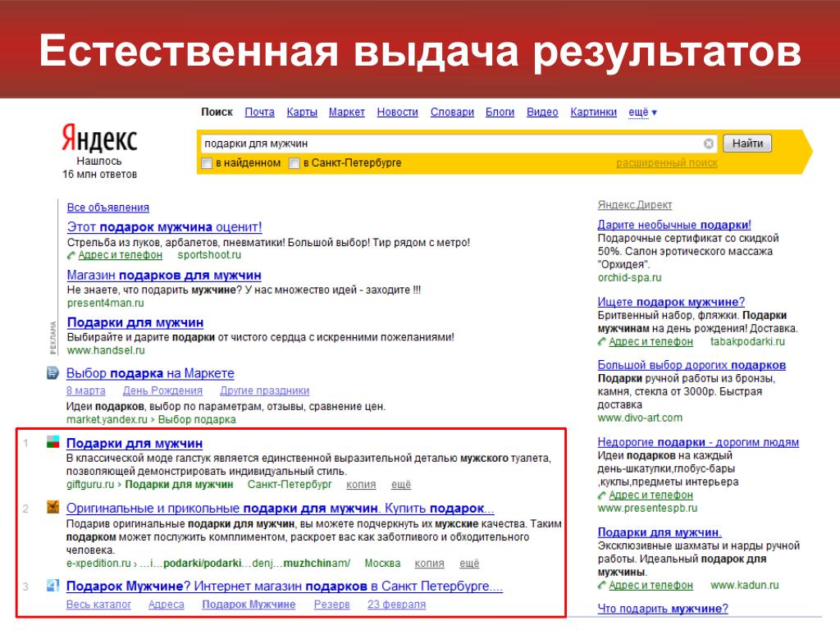This screenshot has height=630, width=840.
Task: Click 'Подарок Мужчине' bold sitelink under result 3
Action: tap(249, 605)
